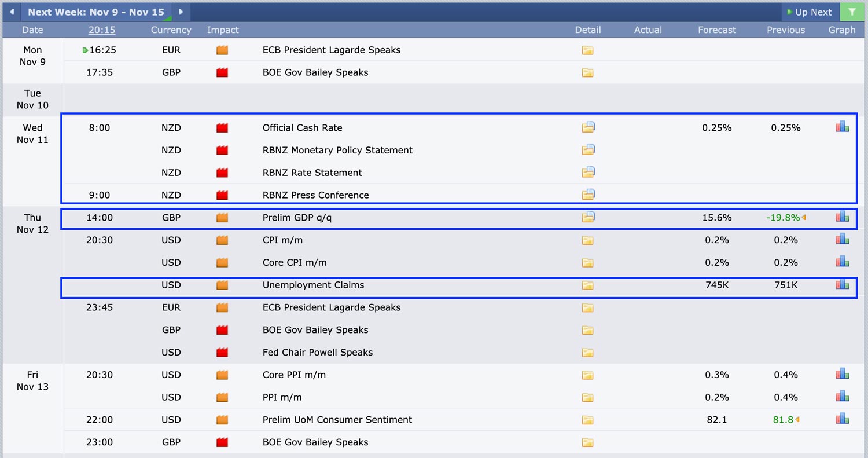This screenshot has height=458, width=868.
Task: Click the Currency column header
Action: click(171, 30)
